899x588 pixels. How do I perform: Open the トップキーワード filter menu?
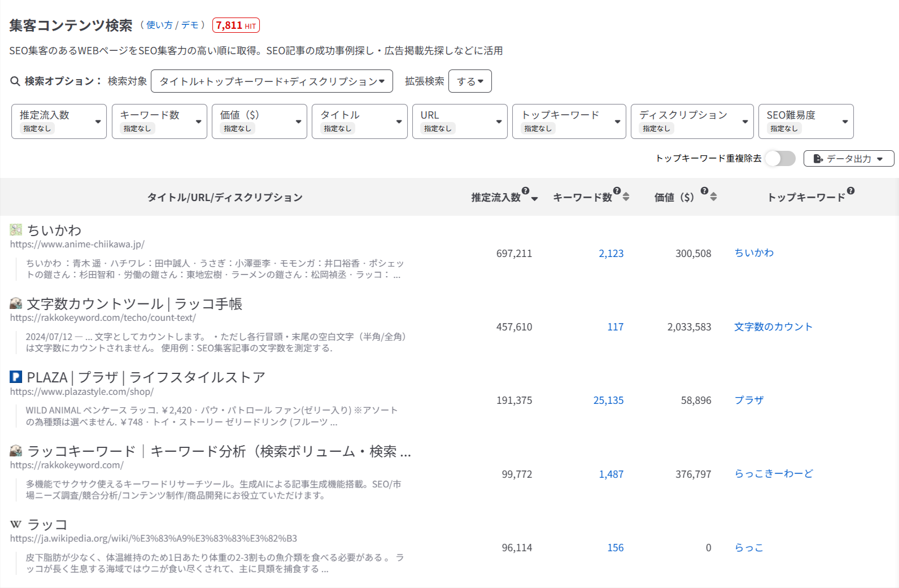pyautogui.click(x=569, y=121)
